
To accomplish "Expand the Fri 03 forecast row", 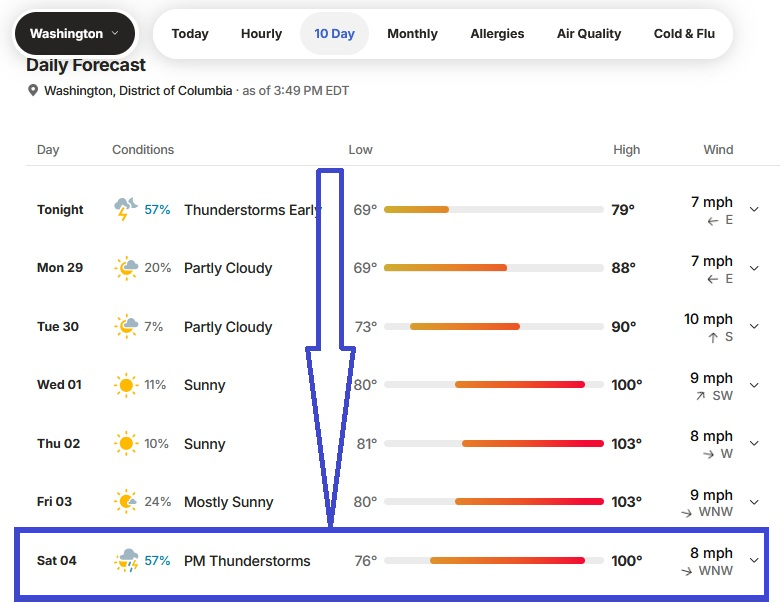I will (x=754, y=502).
